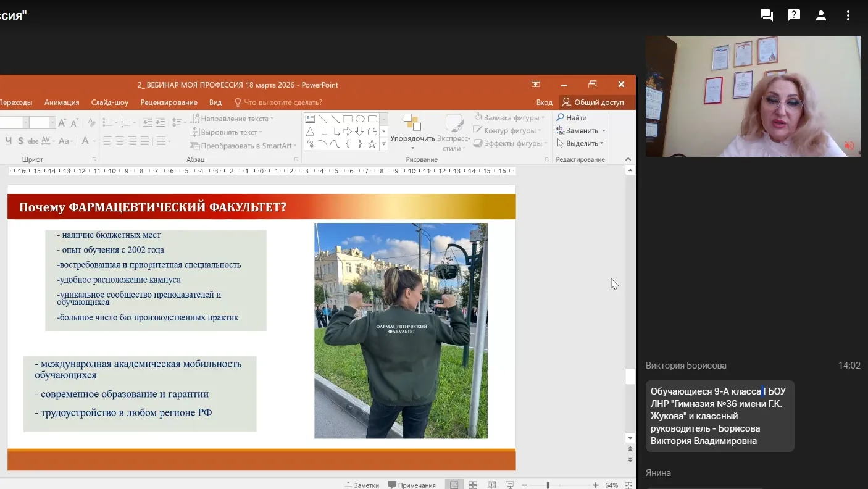
Task: Click the Arrange (Упорядочить) icon
Action: (x=412, y=123)
